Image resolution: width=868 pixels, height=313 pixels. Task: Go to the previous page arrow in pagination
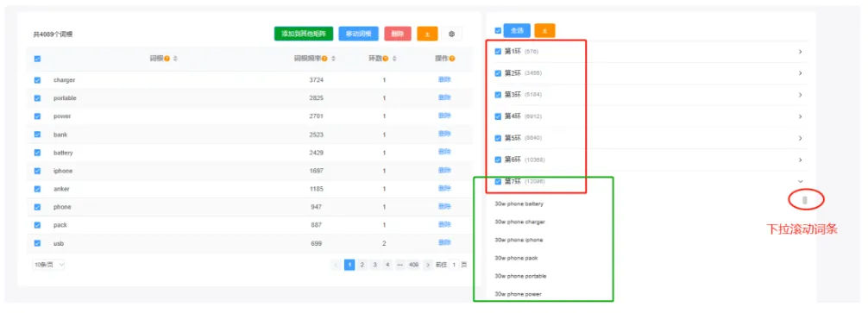(x=336, y=265)
